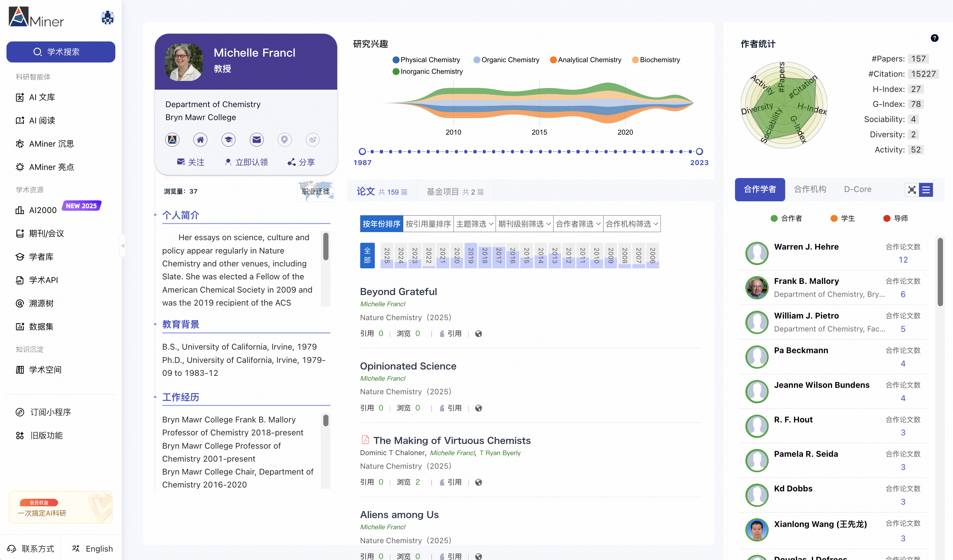Click the graduation cap scholar icon
This screenshot has width=953, height=560.
[x=228, y=140]
